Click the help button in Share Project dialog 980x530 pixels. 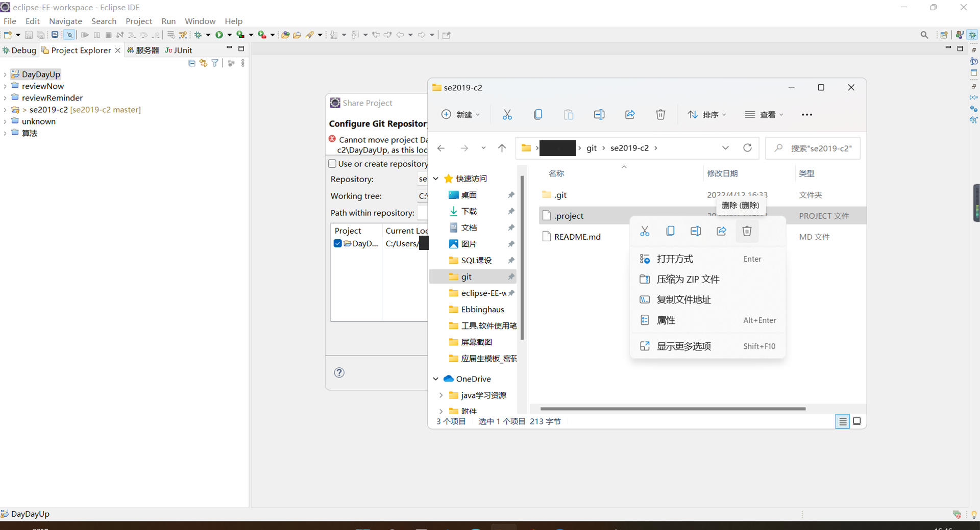coord(339,373)
